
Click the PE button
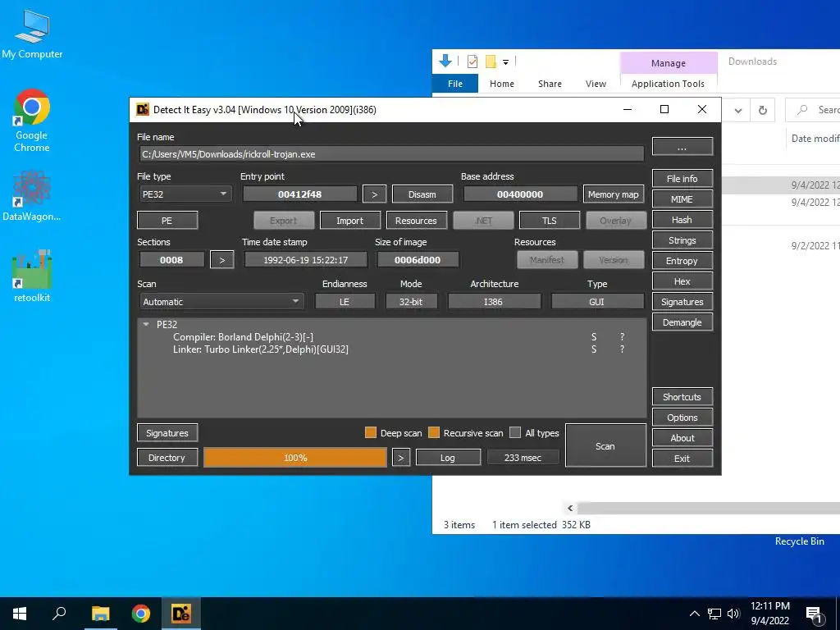tap(167, 220)
